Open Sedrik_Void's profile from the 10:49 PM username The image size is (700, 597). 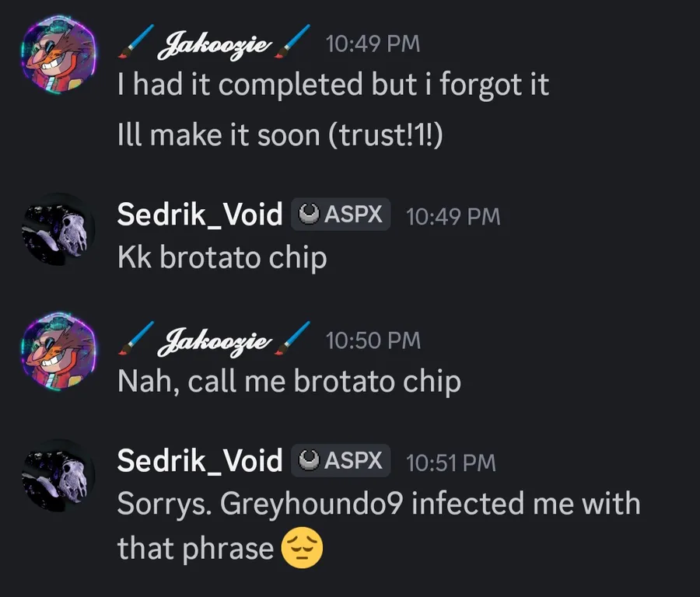click(x=199, y=214)
